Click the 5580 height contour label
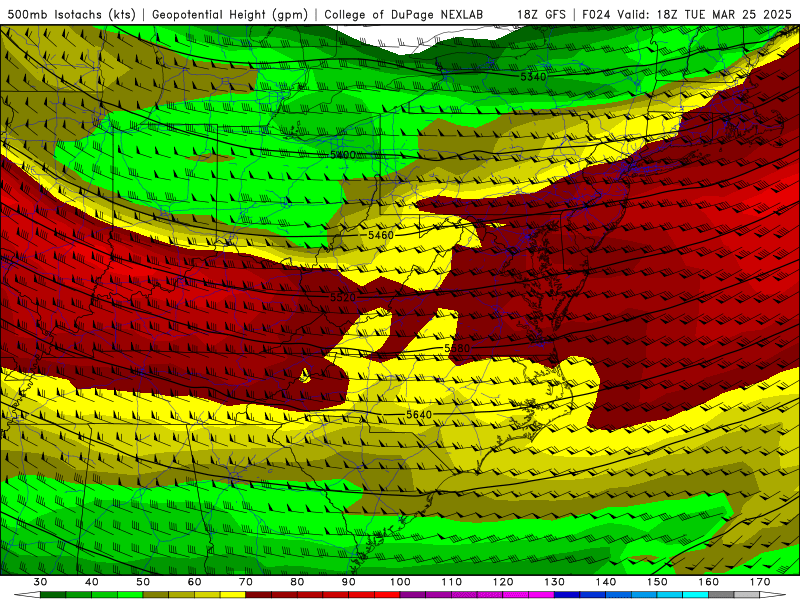Viewport: 800px width, 600px height. [x=457, y=348]
